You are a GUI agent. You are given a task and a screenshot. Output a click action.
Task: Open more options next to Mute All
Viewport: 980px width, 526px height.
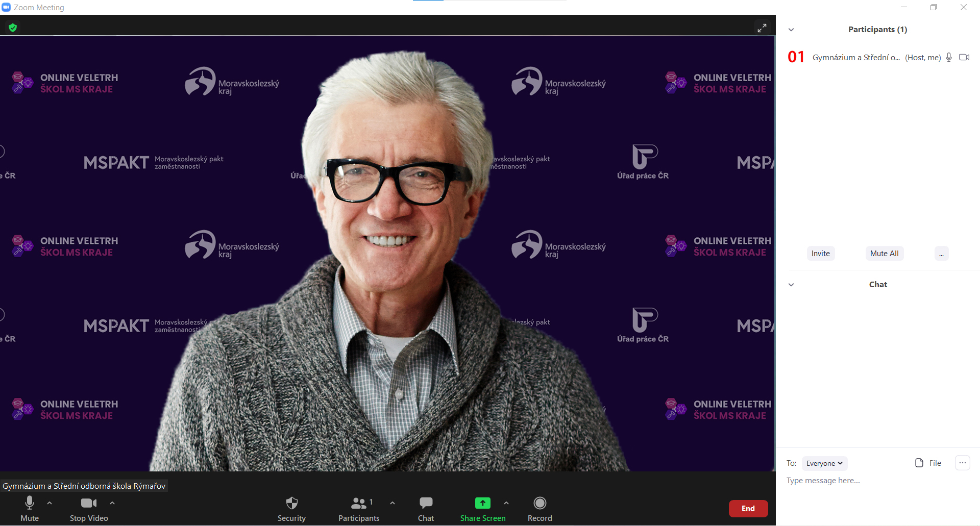click(942, 254)
